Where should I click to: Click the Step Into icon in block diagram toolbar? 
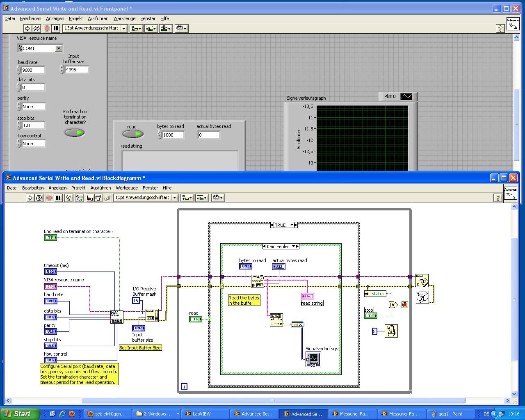pyautogui.click(x=90, y=198)
